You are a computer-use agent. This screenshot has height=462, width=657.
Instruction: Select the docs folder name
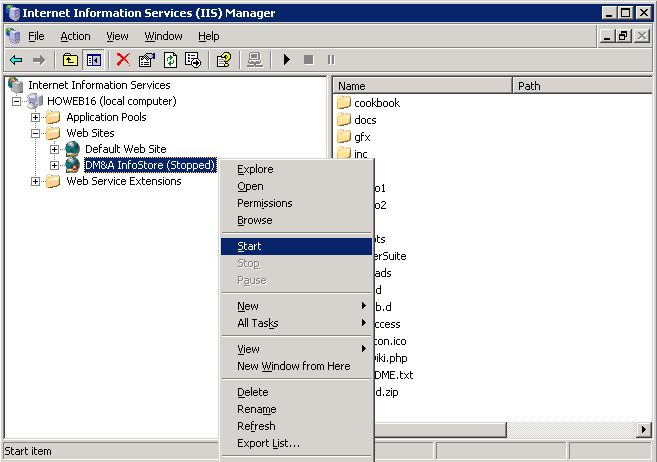click(x=365, y=120)
